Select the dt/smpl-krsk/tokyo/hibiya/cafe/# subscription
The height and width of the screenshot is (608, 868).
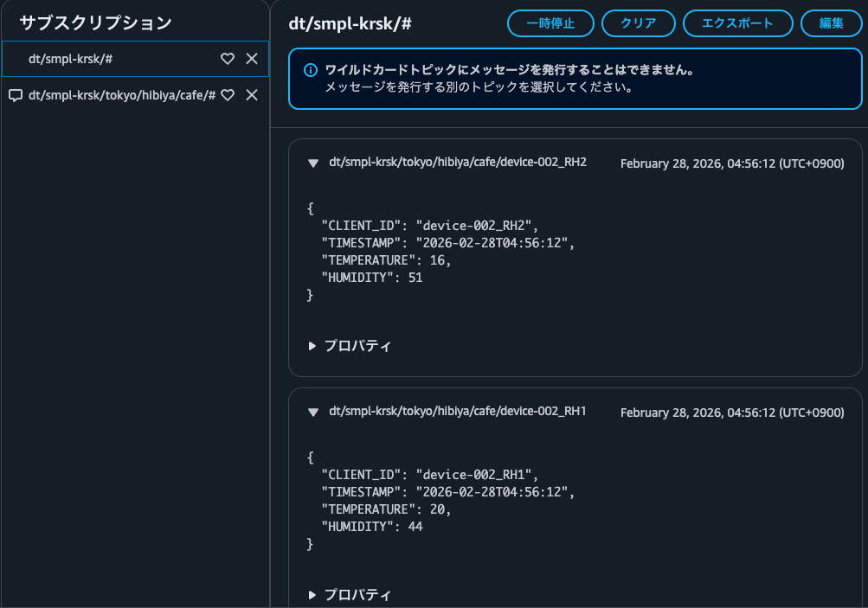[x=121, y=95]
